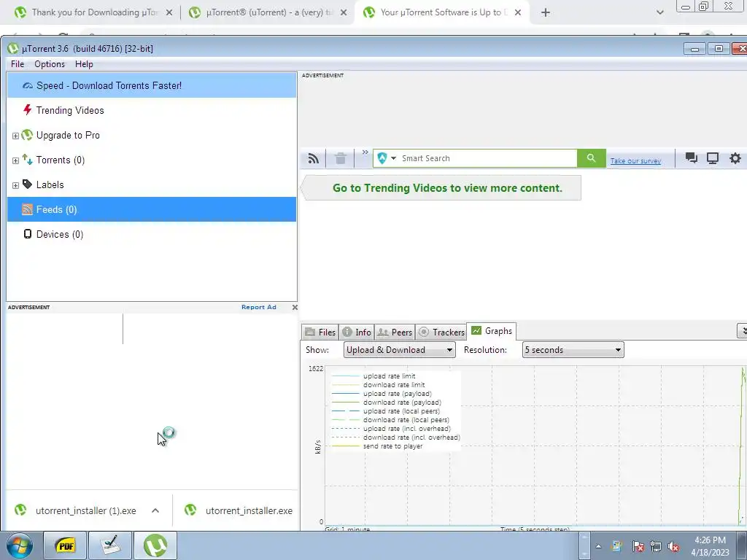Click the Feeds RSS orange icon
Screen dimensions: 747x560
[x=28, y=209]
